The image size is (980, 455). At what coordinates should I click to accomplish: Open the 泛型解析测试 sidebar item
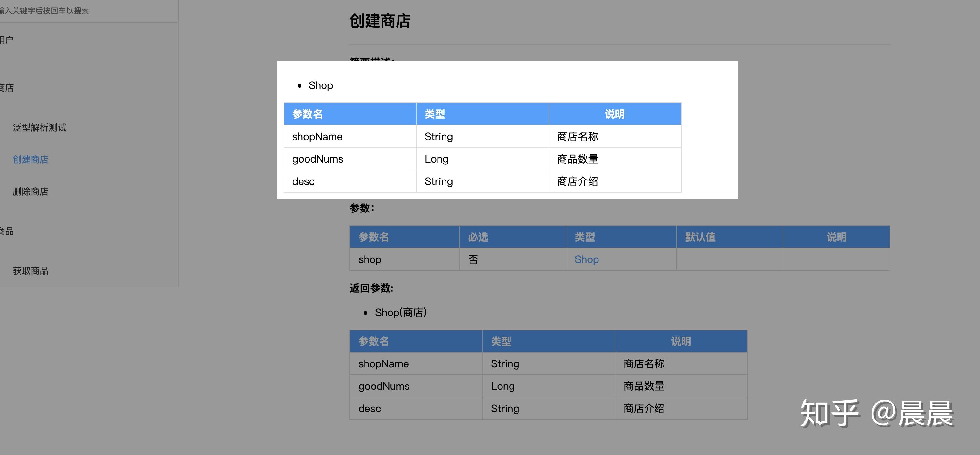(40, 127)
